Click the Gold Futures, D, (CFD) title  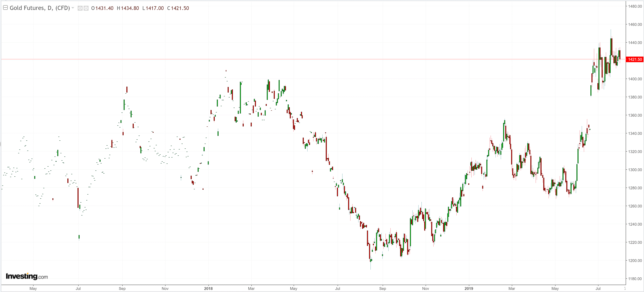tap(39, 8)
